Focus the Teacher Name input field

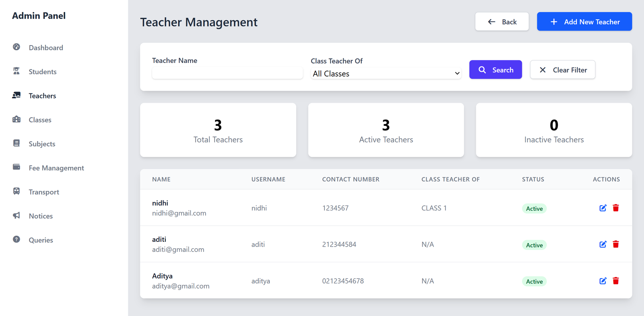click(x=227, y=73)
